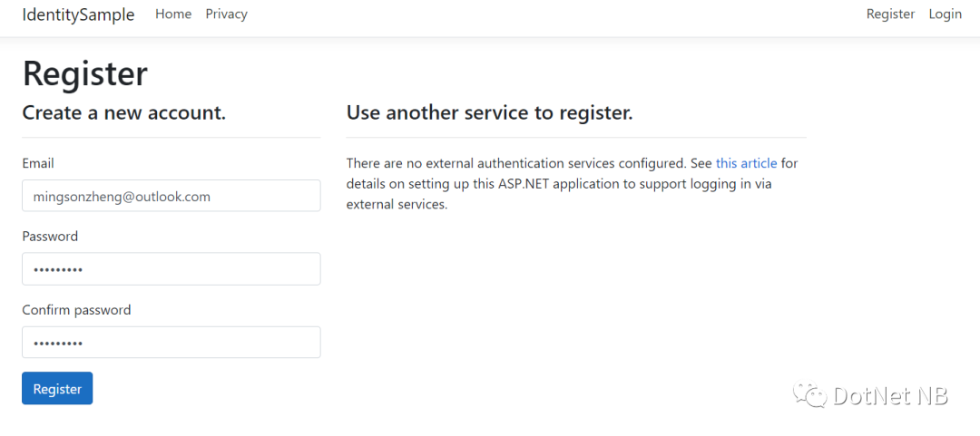Click the WeChat logo watermark icon
This screenshot has width=980, height=436.
point(810,395)
